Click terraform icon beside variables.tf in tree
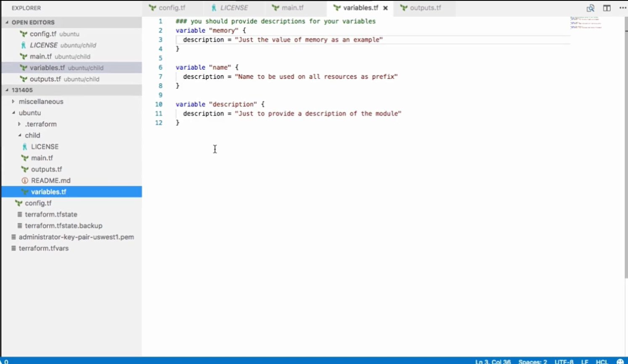 click(25, 192)
